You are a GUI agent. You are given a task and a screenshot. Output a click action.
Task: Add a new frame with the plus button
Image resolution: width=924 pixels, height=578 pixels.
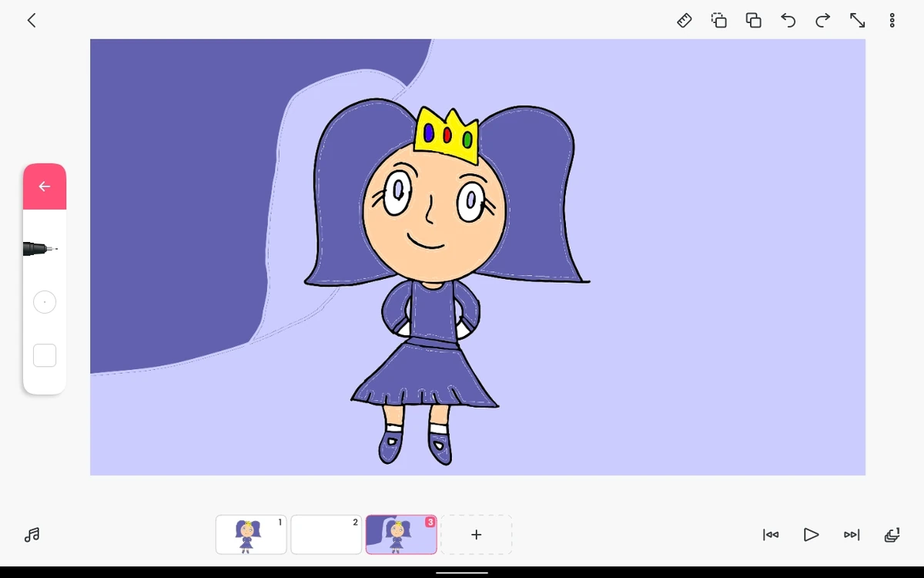(476, 534)
